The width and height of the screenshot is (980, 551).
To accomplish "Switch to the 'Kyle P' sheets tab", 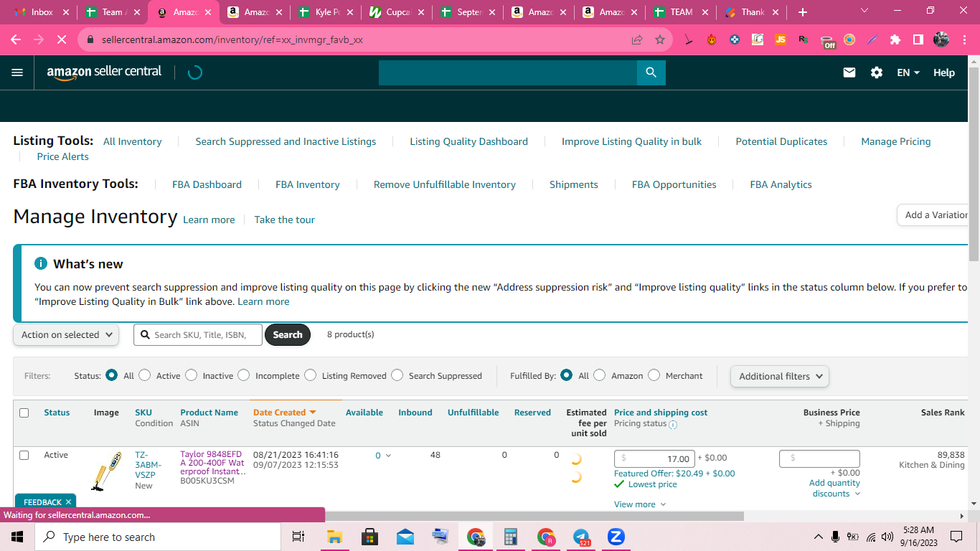I will pyautogui.click(x=326, y=12).
